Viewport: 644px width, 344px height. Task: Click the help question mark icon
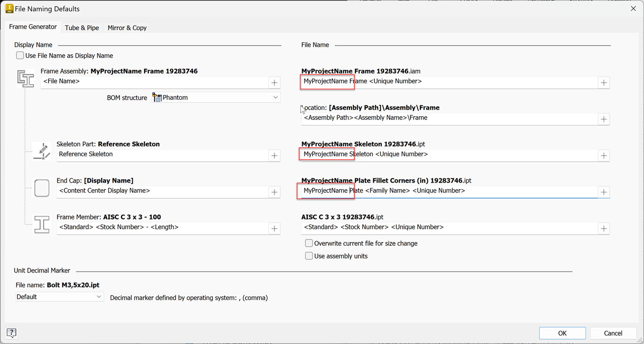(x=11, y=333)
